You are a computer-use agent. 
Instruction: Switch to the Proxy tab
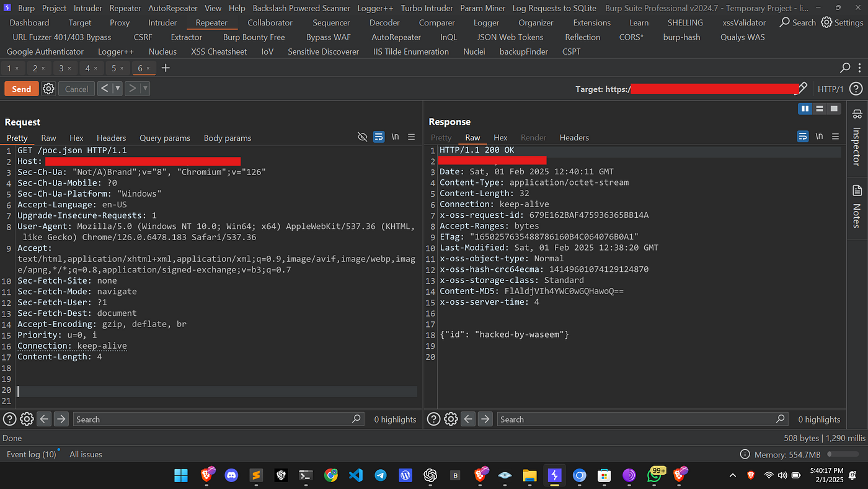pyautogui.click(x=120, y=22)
